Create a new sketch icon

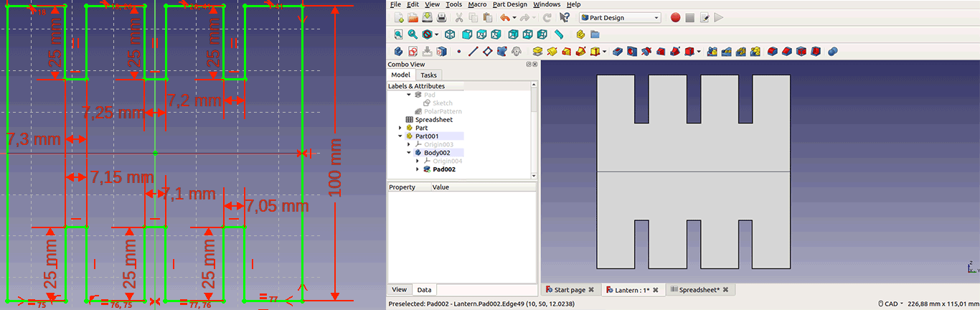point(413,52)
